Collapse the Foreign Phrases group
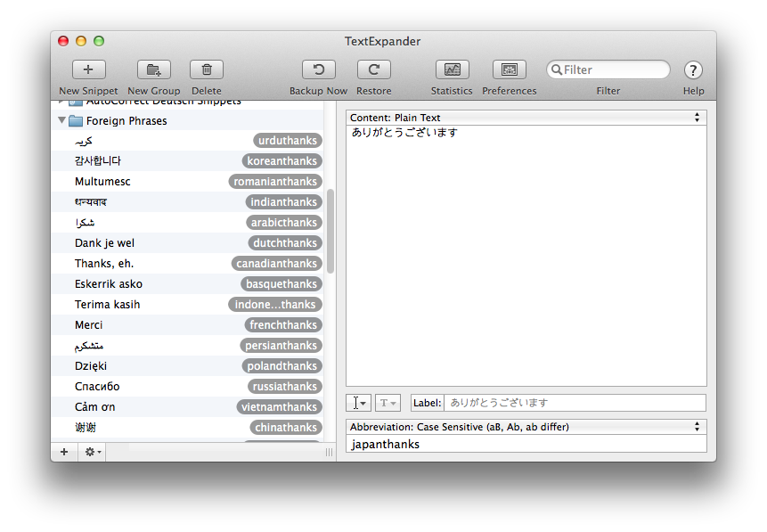 pyautogui.click(x=61, y=120)
